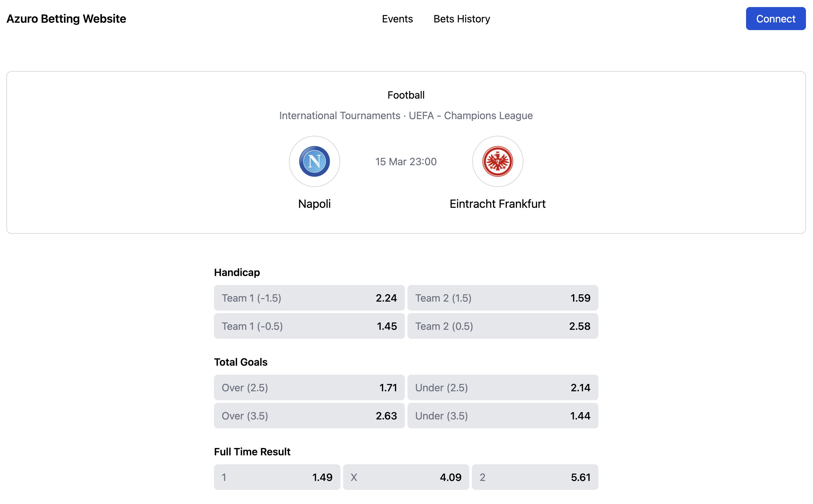Bet on draw outcome X
813x504 pixels.
tap(406, 477)
